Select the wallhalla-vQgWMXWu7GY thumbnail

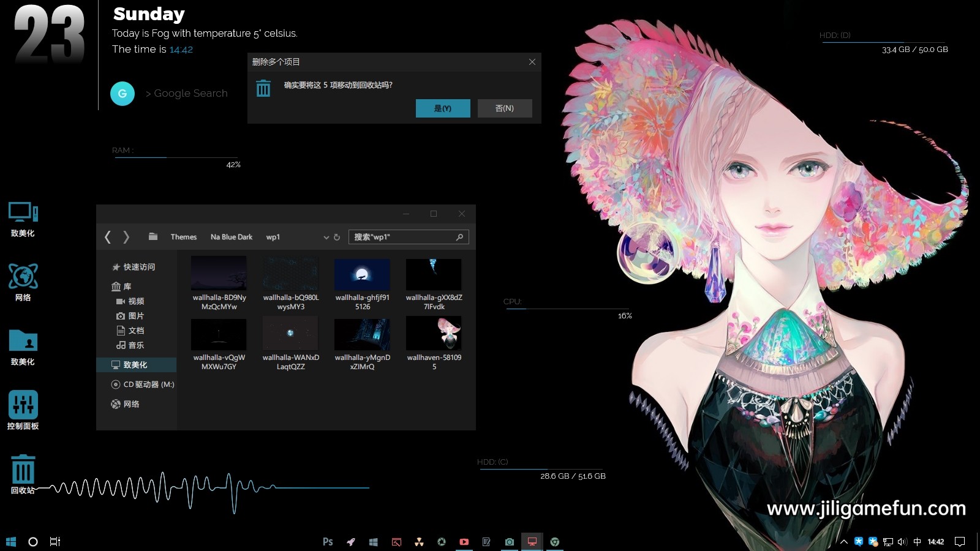219,334
